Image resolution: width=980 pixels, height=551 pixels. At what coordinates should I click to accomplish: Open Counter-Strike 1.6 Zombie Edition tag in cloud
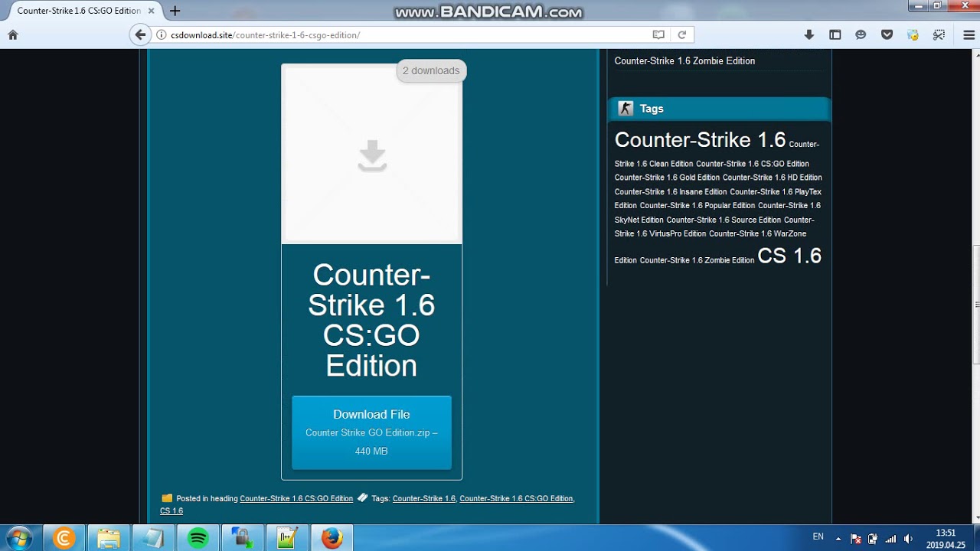[x=697, y=260]
